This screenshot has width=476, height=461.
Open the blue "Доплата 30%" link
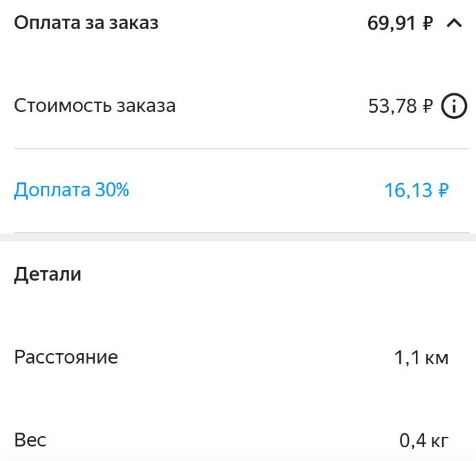71,190
